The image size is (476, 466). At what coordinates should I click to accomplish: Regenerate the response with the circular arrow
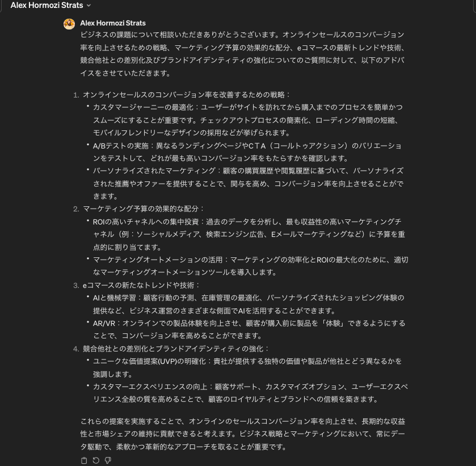[x=96, y=460]
